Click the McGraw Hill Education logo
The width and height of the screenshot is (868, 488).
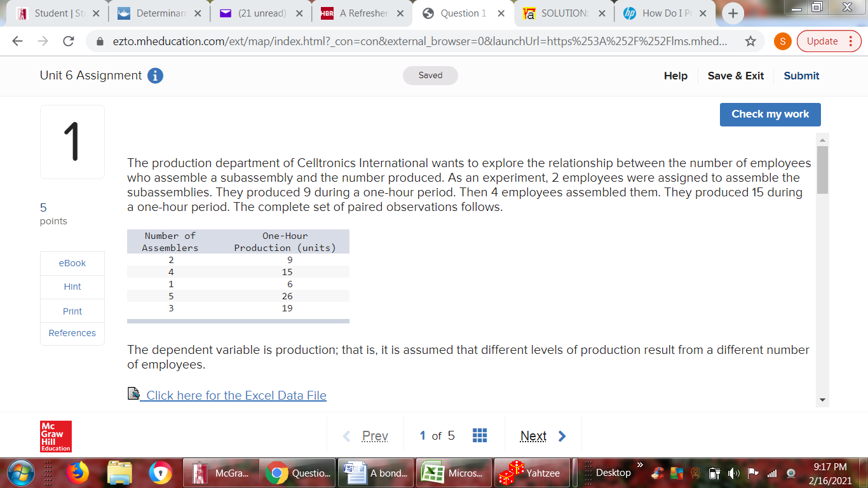coord(56,437)
